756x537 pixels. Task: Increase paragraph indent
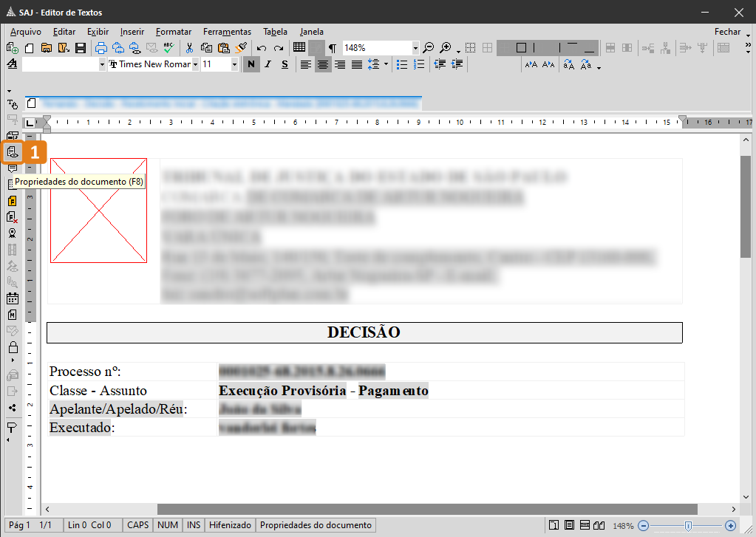tap(457, 64)
